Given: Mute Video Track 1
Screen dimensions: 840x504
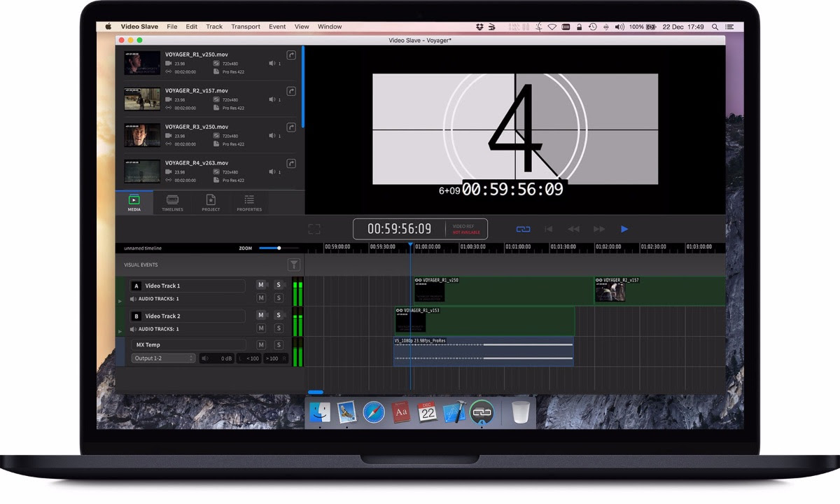Looking at the screenshot, I should [x=261, y=285].
